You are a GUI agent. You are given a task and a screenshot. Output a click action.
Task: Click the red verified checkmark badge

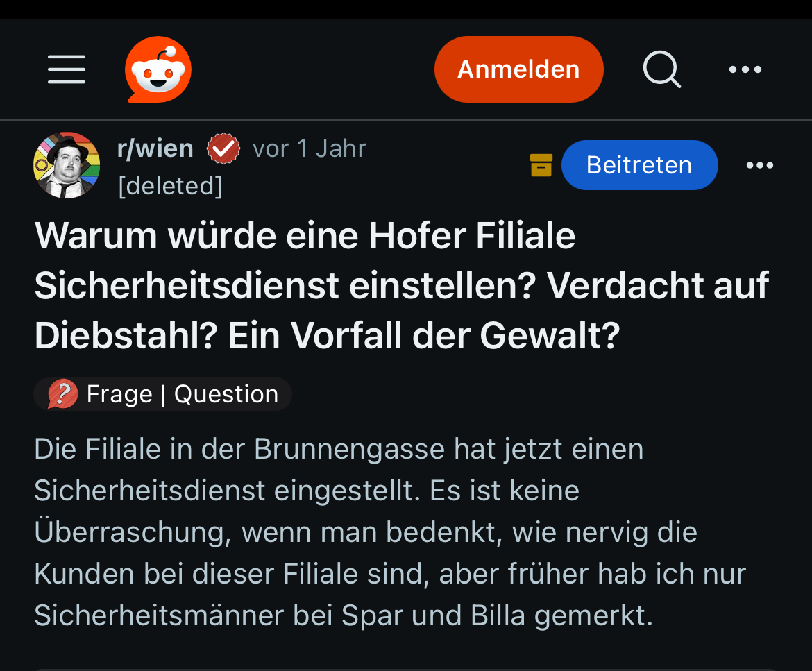pyautogui.click(x=223, y=149)
